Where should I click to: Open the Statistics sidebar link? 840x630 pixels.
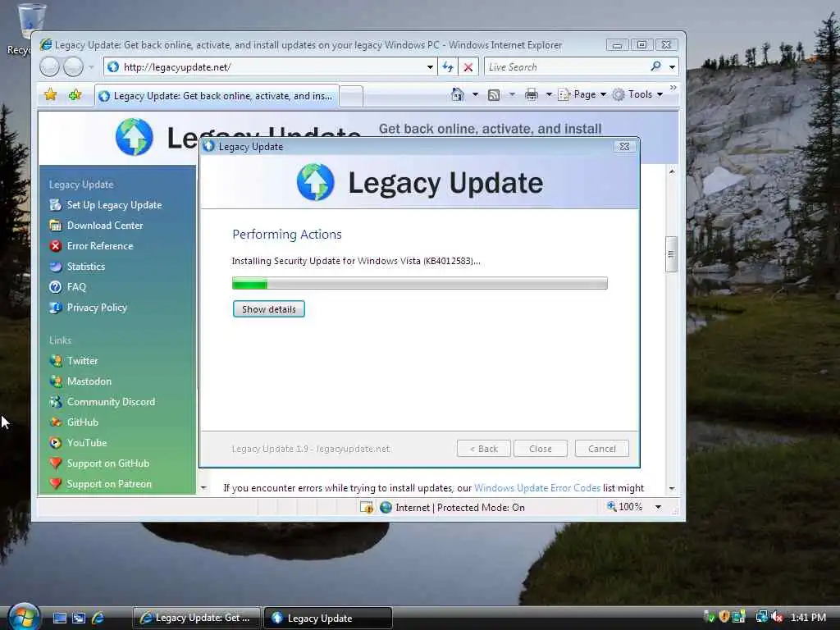point(85,267)
